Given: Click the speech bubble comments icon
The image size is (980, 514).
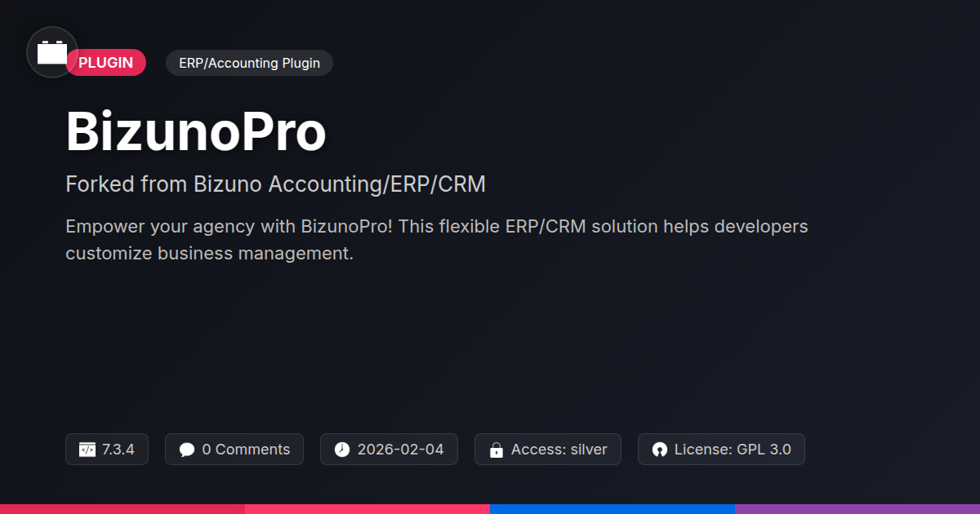Looking at the screenshot, I should point(187,450).
